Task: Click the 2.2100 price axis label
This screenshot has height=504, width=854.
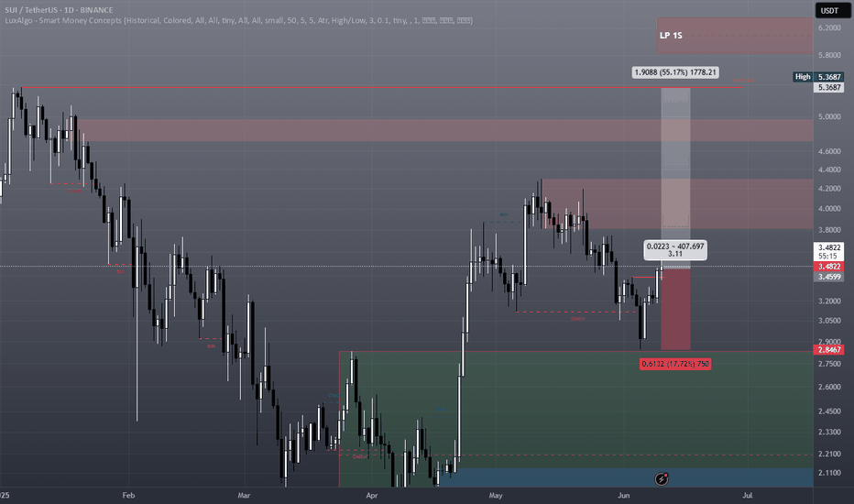Action: [x=829, y=454]
